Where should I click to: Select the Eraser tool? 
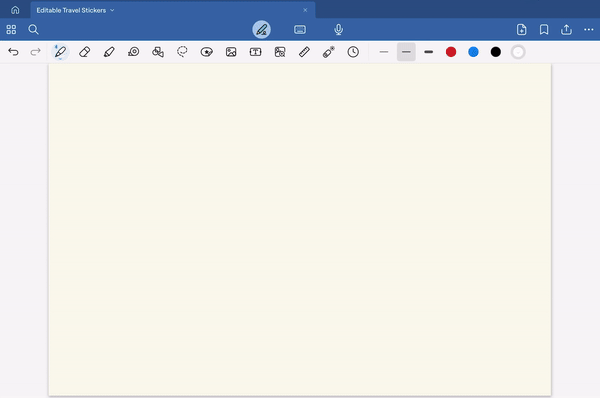click(85, 52)
